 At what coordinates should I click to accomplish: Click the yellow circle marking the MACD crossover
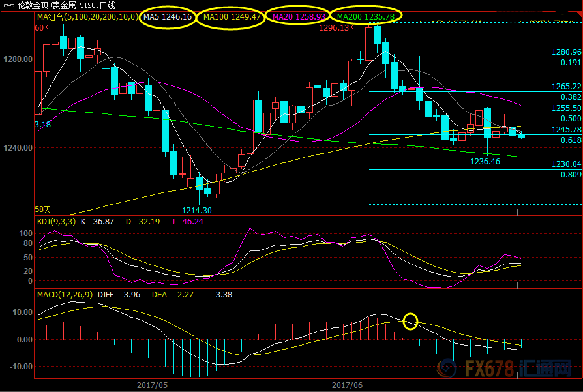pos(410,321)
